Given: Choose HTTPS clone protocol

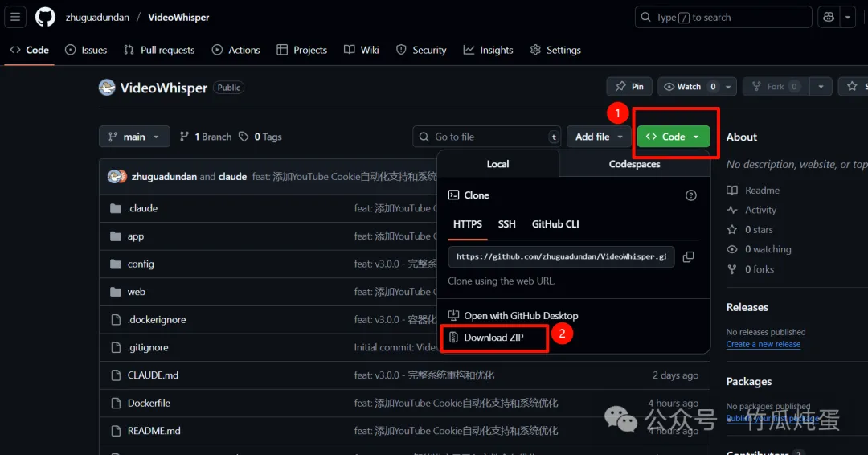Looking at the screenshot, I should [x=468, y=224].
